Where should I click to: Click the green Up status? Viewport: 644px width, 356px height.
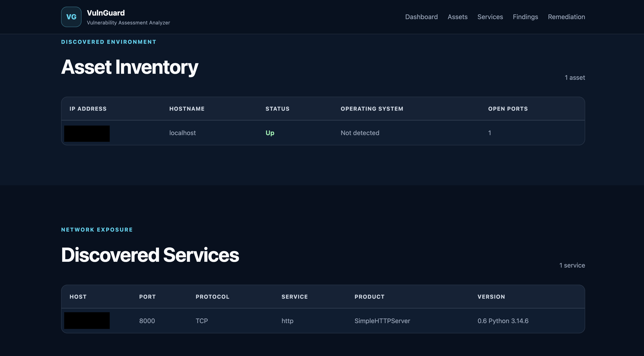270,133
